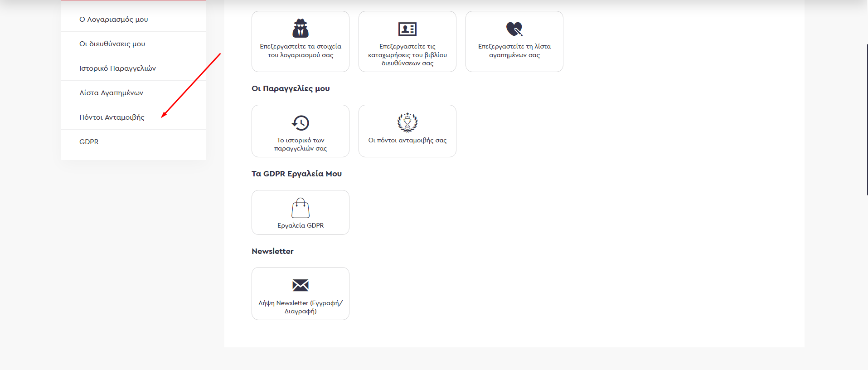This screenshot has width=868, height=370.
Task: Go to 'Ιστορικό Παραγγελιών' in sidebar
Action: (x=117, y=68)
